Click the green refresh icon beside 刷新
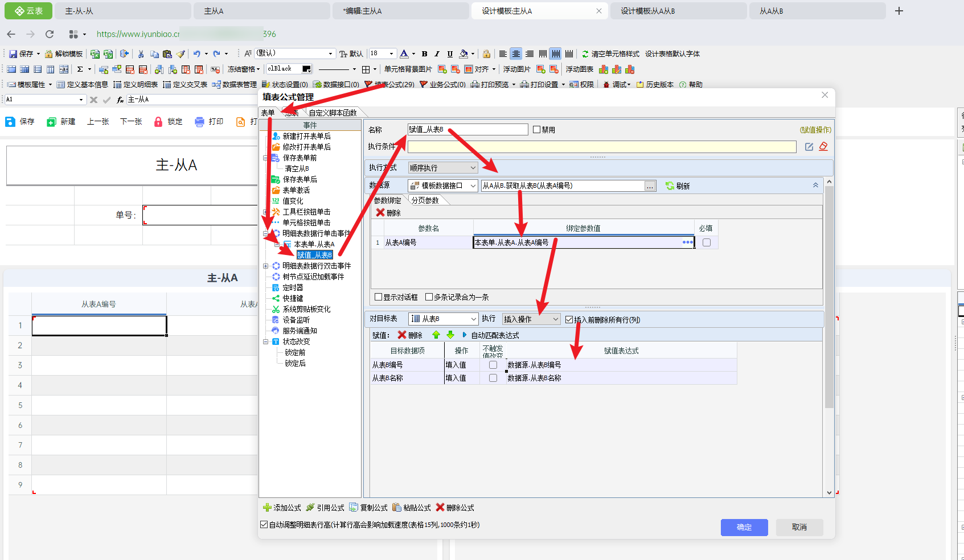This screenshot has height=560, width=964. [x=670, y=186]
